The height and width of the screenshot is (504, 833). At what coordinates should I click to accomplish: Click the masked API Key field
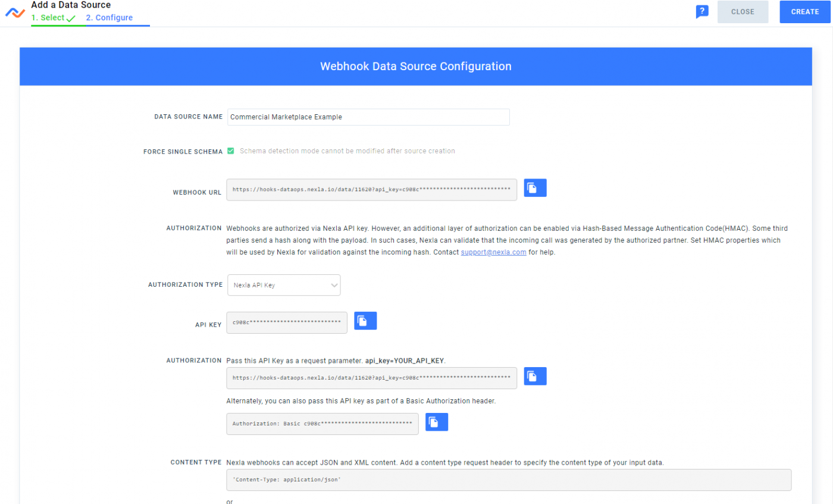tap(286, 322)
